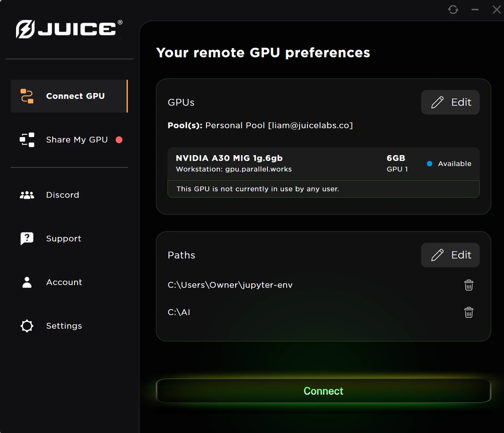
Task: Select the Connect GPU sidebar icon
Action: click(26, 96)
